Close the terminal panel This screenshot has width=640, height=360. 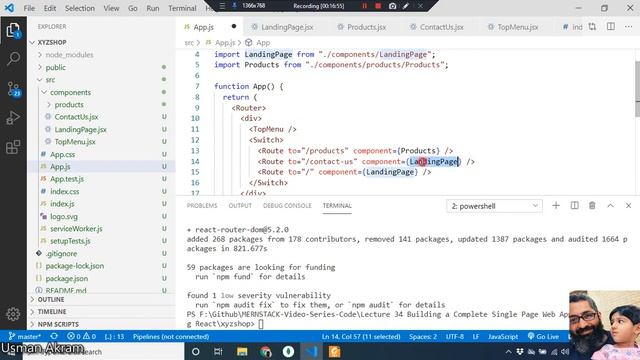pos(629,206)
